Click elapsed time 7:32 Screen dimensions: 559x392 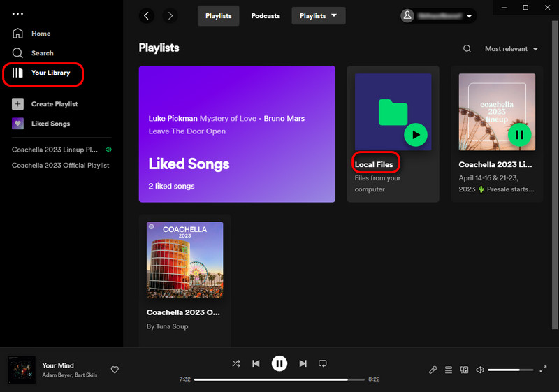(x=184, y=379)
